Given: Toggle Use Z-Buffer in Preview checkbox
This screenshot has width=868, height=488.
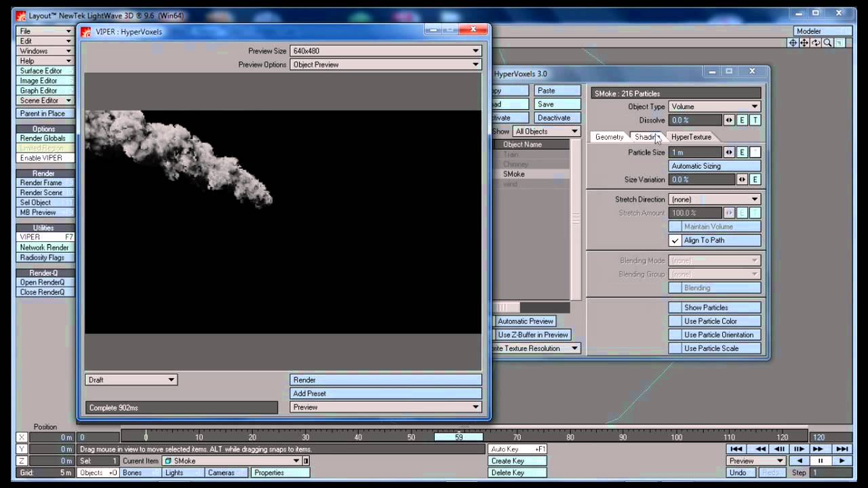Looking at the screenshot, I should click(x=532, y=335).
